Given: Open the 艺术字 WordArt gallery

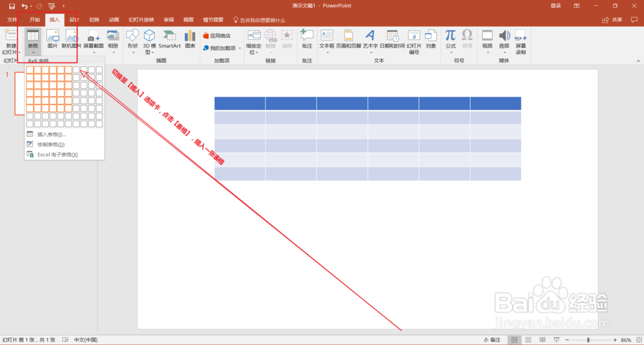Looking at the screenshot, I should 370,43.
